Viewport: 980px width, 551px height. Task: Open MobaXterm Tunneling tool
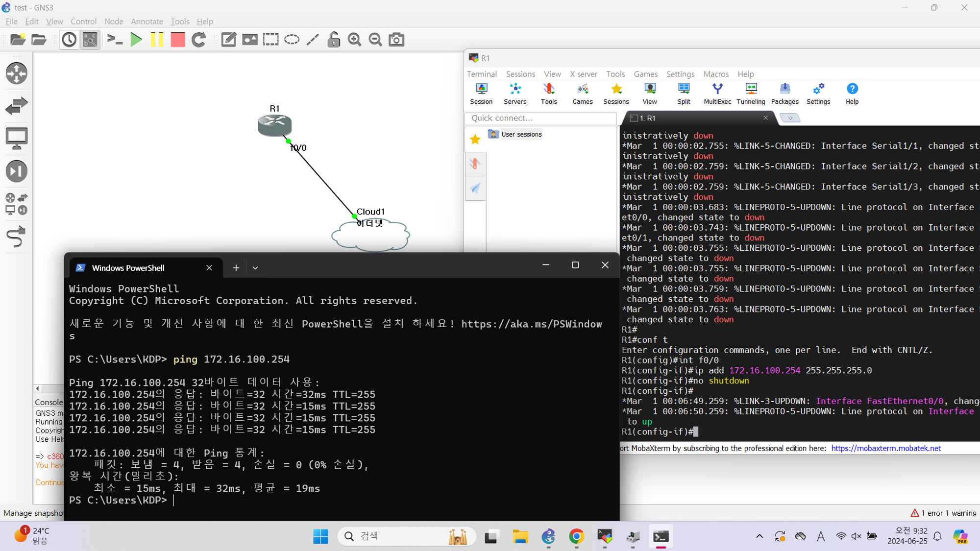tap(751, 93)
